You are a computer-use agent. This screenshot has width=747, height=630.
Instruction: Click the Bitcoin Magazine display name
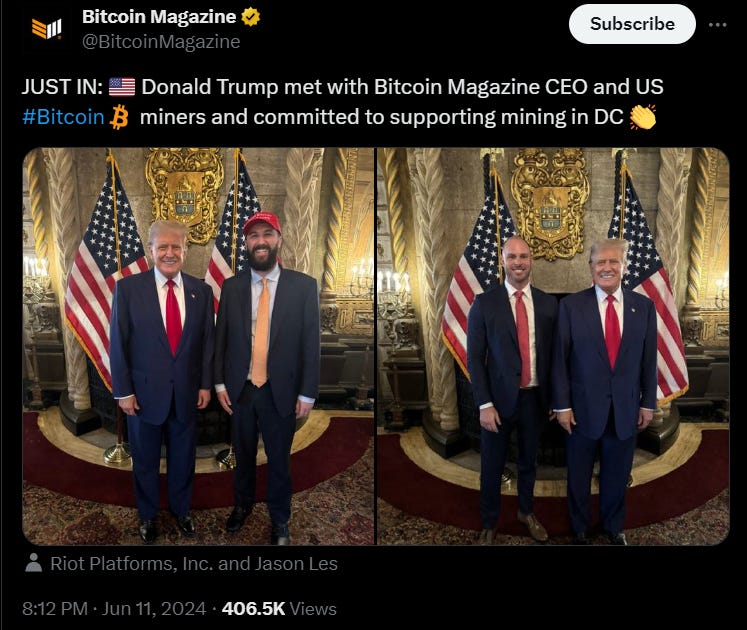click(x=159, y=17)
